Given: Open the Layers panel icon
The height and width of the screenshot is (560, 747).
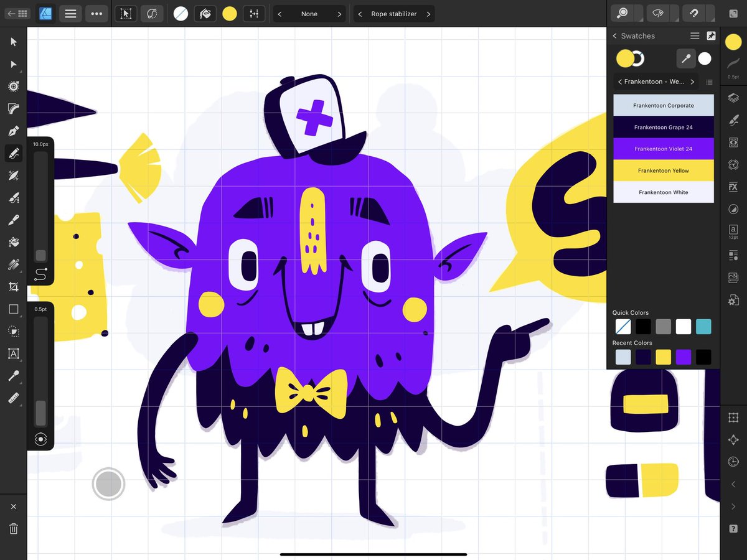Looking at the screenshot, I should (x=733, y=98).
